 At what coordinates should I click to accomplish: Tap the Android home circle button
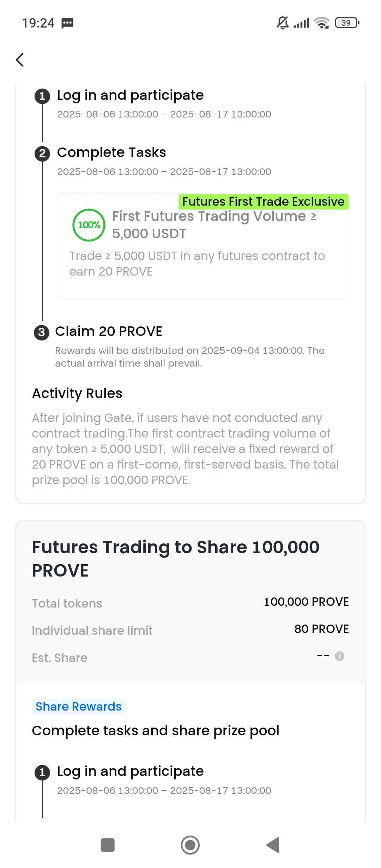190,845
